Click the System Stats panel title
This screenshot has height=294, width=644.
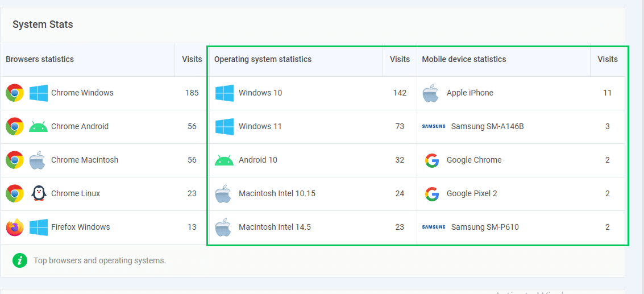click(43, 24)
